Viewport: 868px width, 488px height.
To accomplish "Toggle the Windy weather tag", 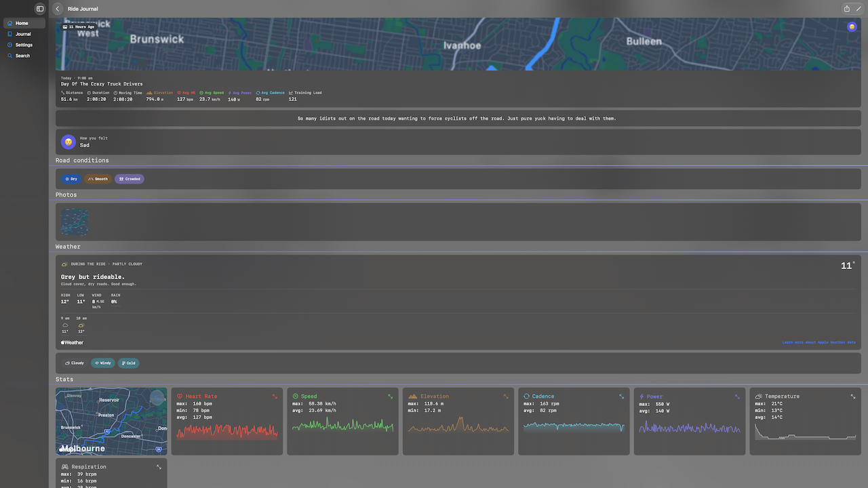I will point(103,363).
